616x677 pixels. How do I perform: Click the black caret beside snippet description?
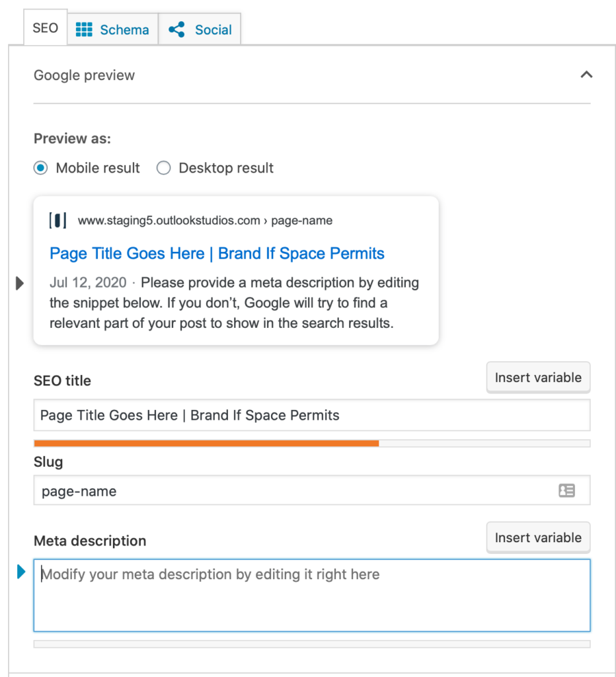click(19, 283)
